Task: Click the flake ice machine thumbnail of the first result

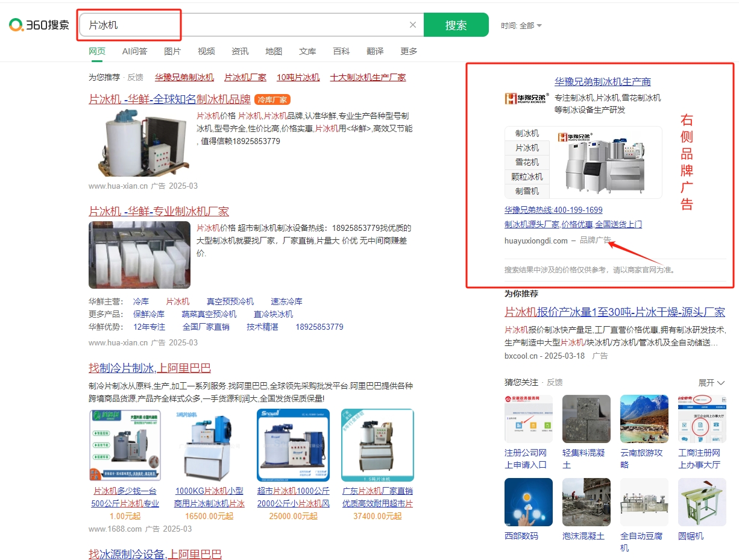Action: (x=140, y=143)
